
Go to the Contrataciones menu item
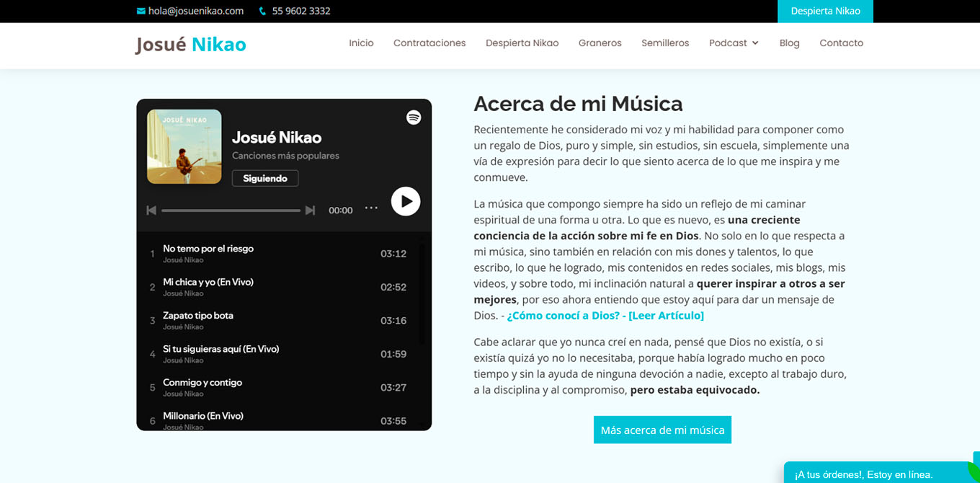click(x=429, y=43)
